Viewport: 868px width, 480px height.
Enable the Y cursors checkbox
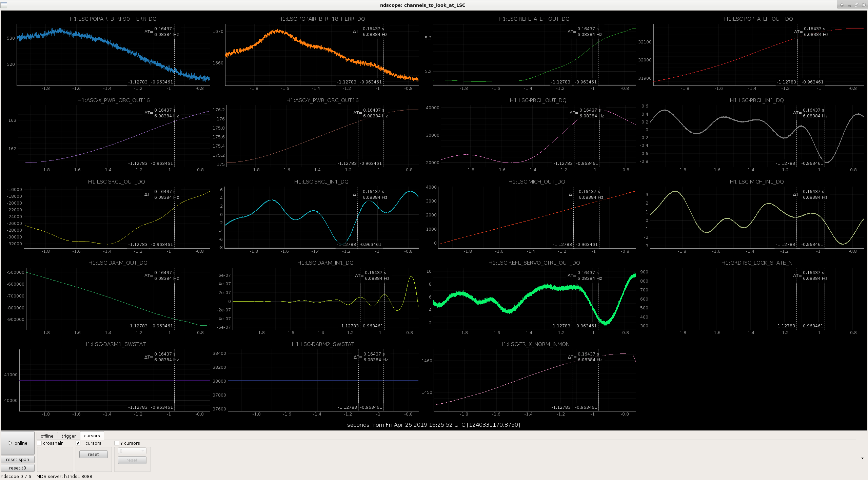(117, 443)
